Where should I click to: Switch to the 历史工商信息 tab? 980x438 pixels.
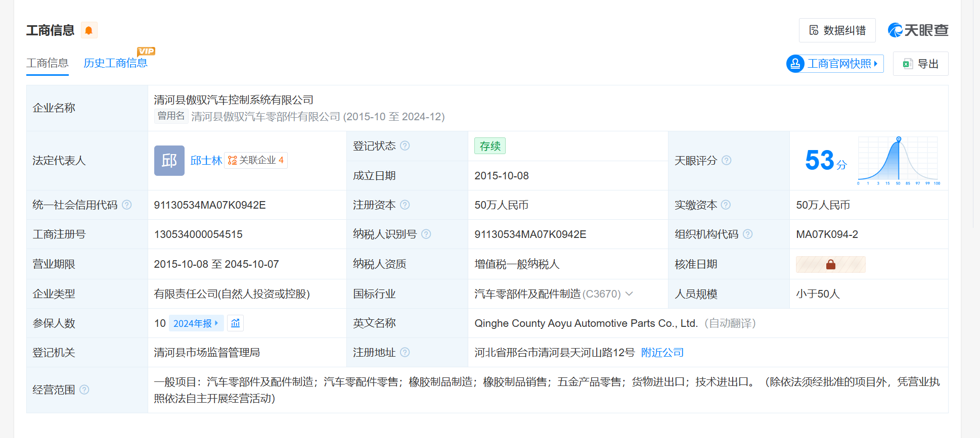tap(115, 63)
